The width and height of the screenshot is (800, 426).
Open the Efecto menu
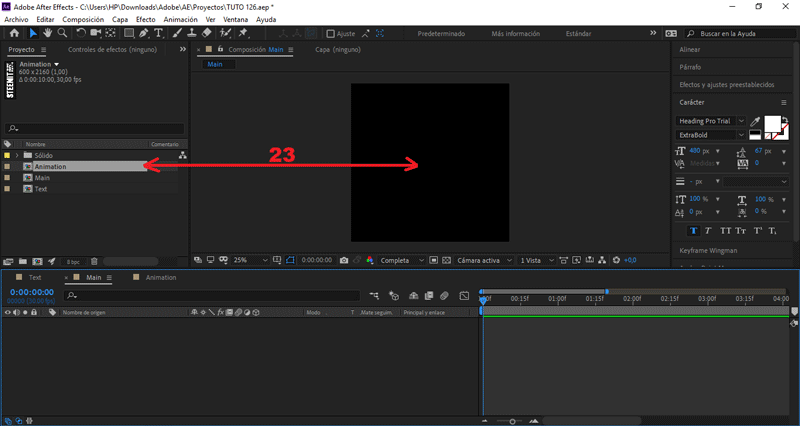click(145, 19)
